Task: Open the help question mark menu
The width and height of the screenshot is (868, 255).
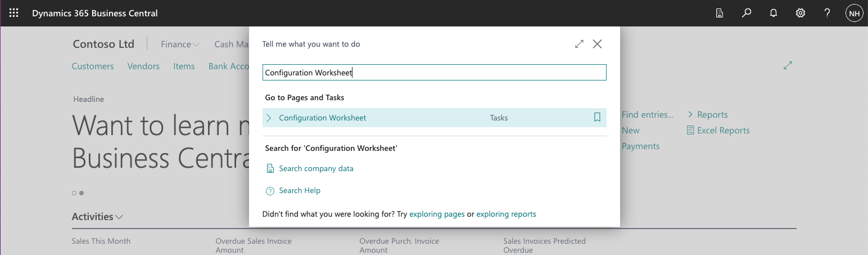Action: [x=828, y=13]
